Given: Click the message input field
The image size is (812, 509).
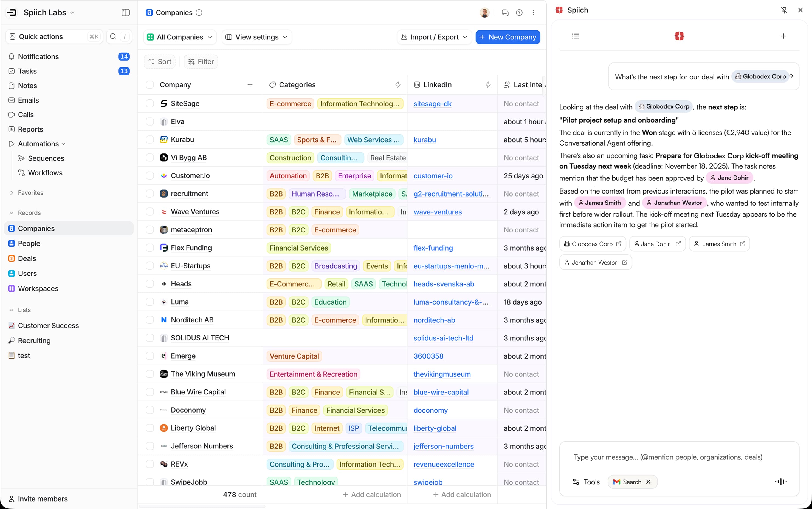Looking at the screenshot, I should pos(668,457).
